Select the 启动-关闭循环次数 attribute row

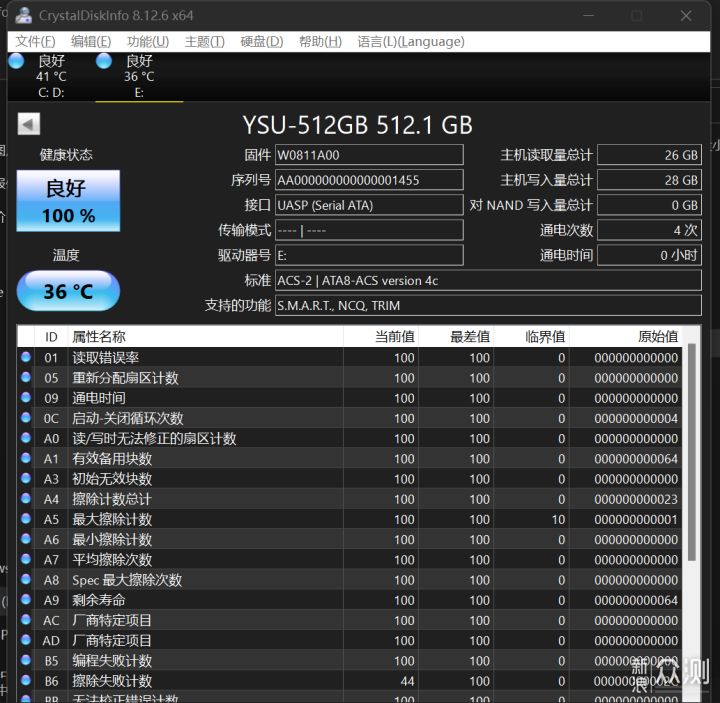click(349, 418)
